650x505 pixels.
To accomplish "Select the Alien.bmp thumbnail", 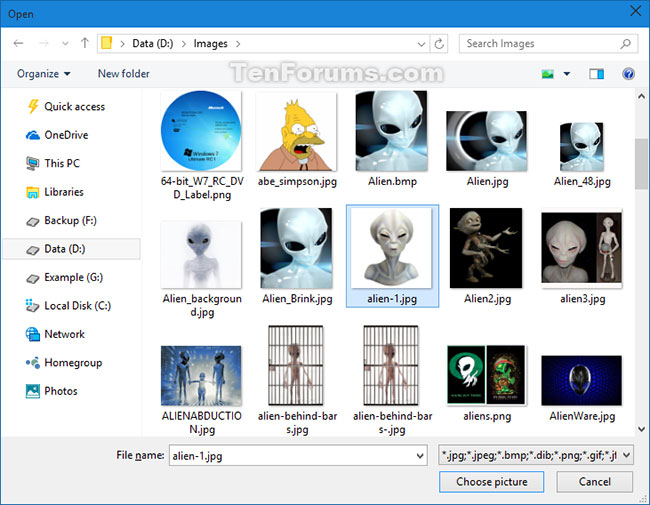I will tap(392, 131).
